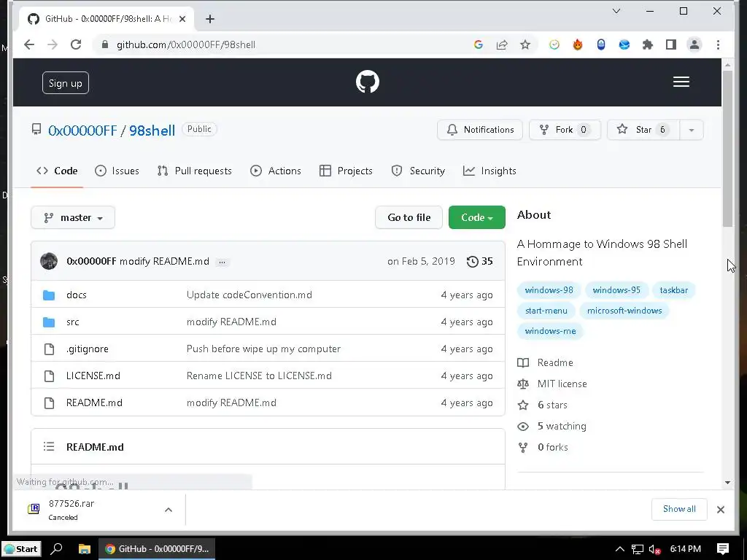Screen dimensions: 747x560
Task: Click the Sign up button
Action: point(65,83)
